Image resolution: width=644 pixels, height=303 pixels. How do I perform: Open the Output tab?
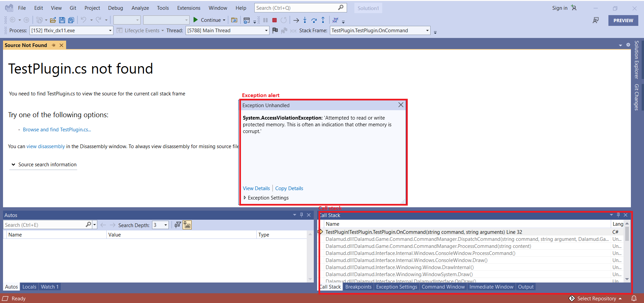526,287
